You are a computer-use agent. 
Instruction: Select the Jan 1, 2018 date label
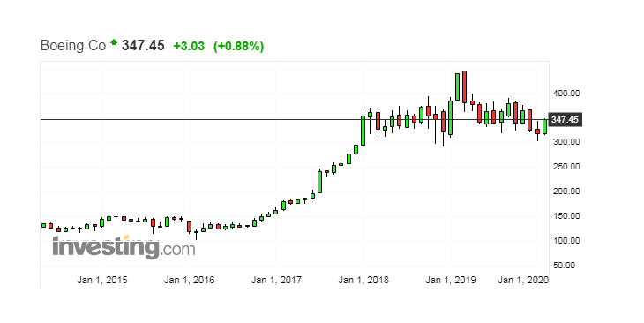click(363, 280)
